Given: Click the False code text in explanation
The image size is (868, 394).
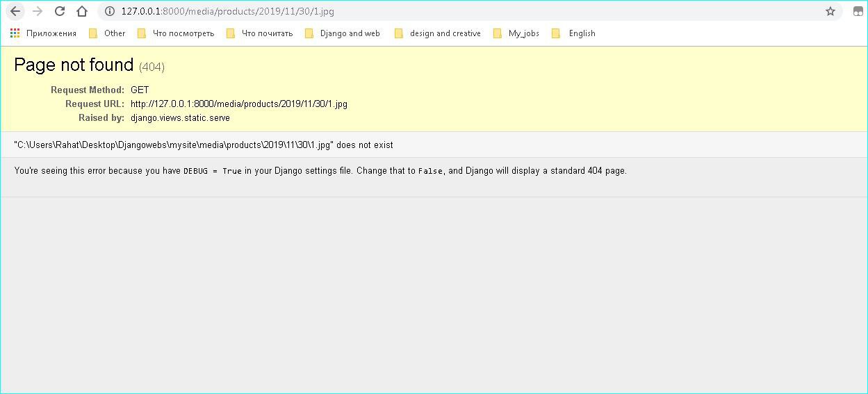Looking at the screenshot, I should [430, 171].
